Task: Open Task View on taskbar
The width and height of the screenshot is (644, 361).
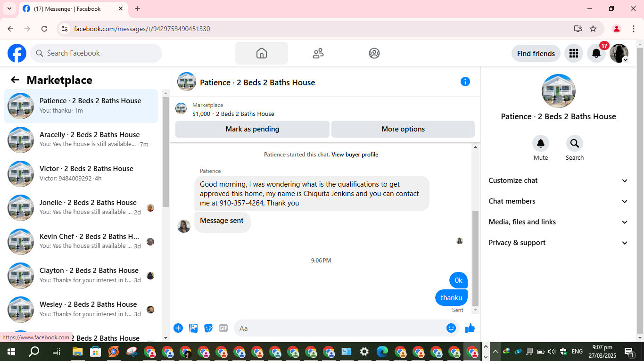Action: pos(56,352)
